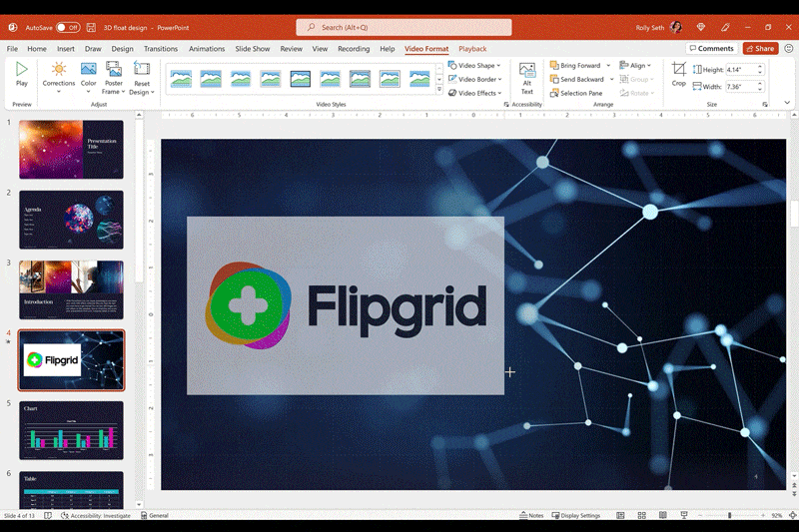Open Video Effects dropdown
This screenshot has width=799, height=532.
point(475,93)
